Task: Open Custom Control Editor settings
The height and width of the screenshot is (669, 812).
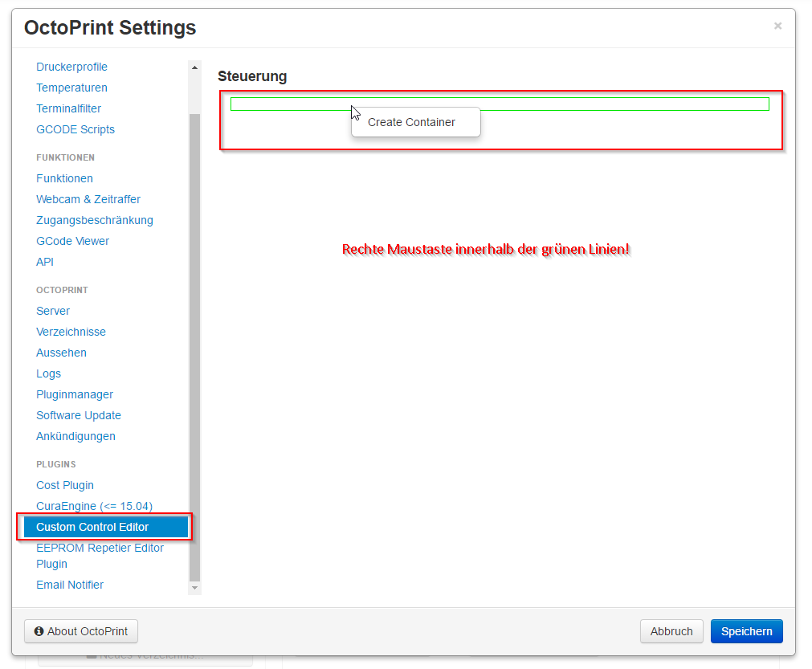Action: (92, 527)
